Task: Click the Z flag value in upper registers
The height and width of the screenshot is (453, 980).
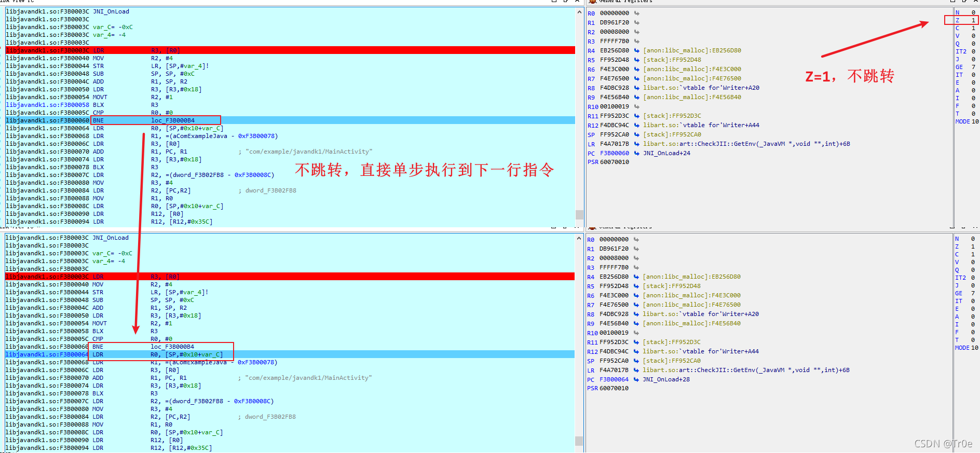Action: [973, 20]
